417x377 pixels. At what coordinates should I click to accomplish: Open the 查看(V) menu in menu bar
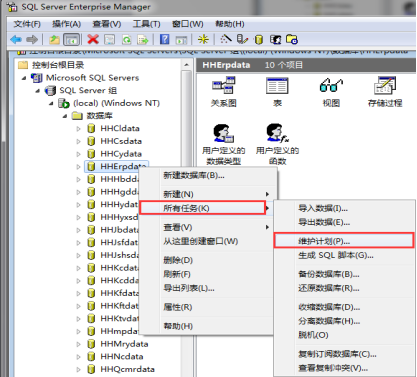click(107, 24)
